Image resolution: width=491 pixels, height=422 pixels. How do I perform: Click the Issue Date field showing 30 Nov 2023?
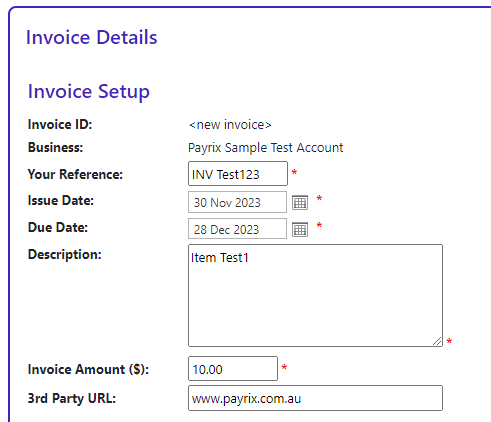(237, 202)
